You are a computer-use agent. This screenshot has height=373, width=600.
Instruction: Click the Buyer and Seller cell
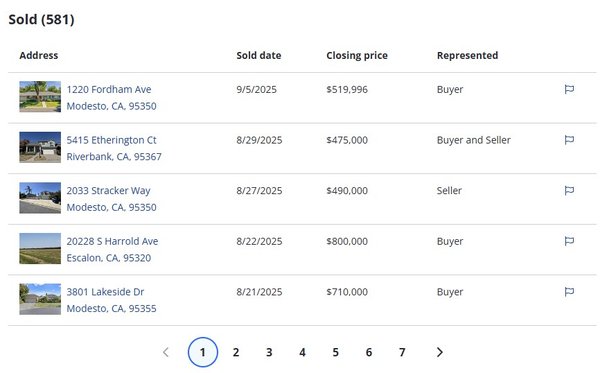(474, 140)
